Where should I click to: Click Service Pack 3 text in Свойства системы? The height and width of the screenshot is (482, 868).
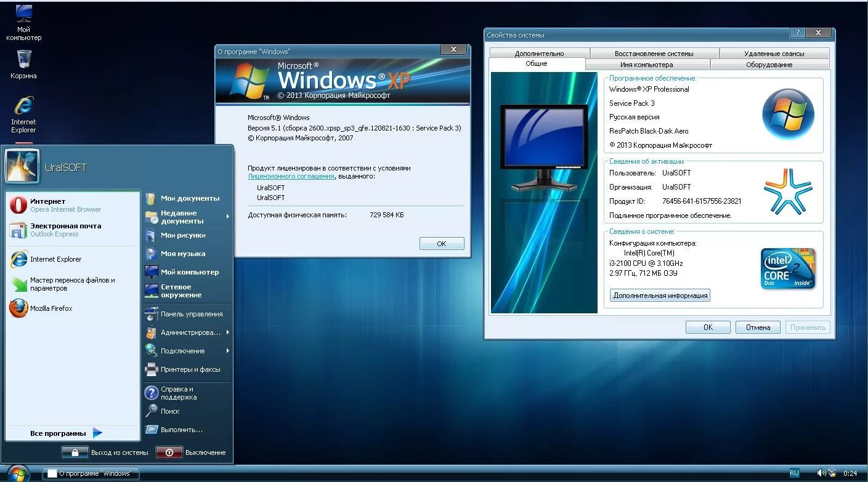tap(632, 103)
